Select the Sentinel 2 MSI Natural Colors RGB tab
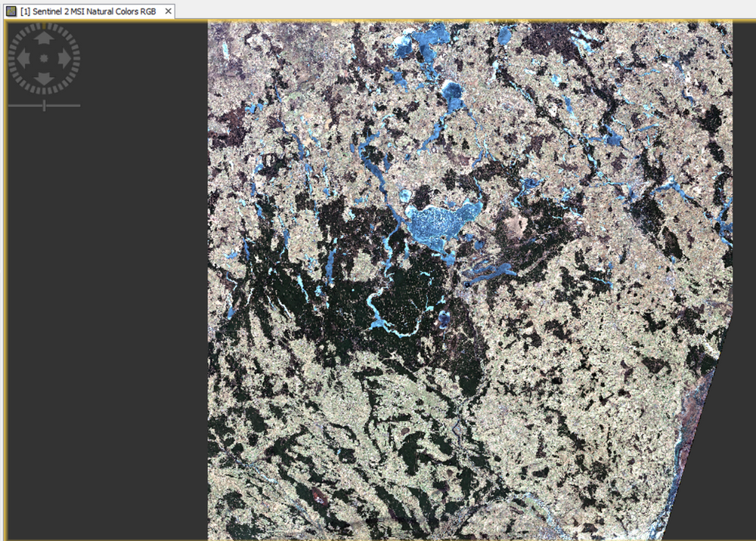The height and width of the screenshot is (541, 756). [87, 11]
